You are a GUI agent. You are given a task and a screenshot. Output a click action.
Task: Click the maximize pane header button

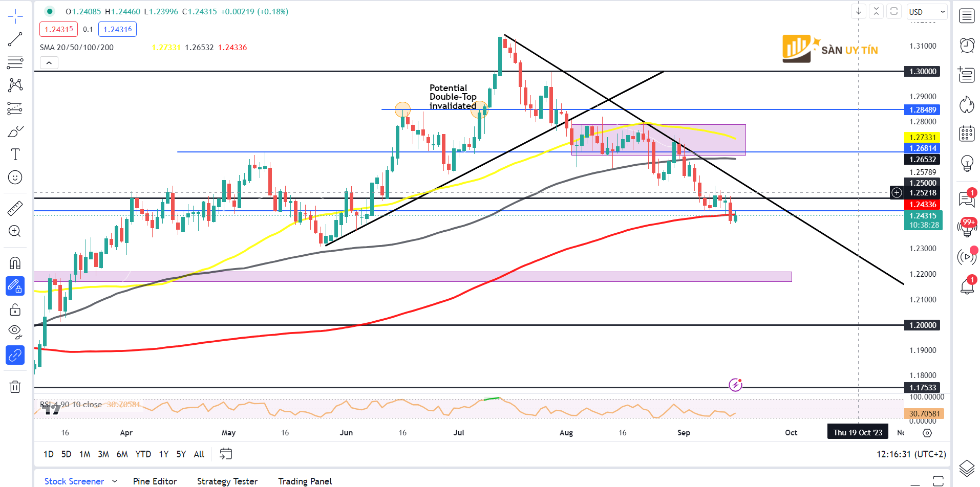894,11
